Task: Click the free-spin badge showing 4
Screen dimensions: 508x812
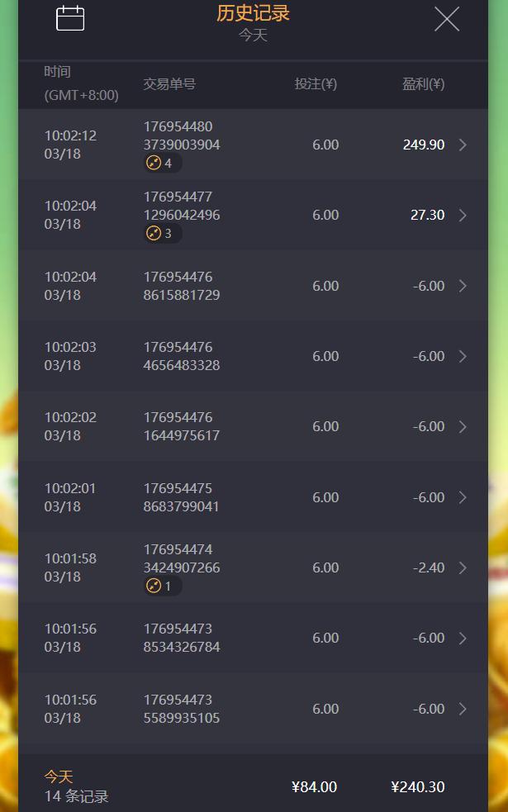Action: click(159, 164)
